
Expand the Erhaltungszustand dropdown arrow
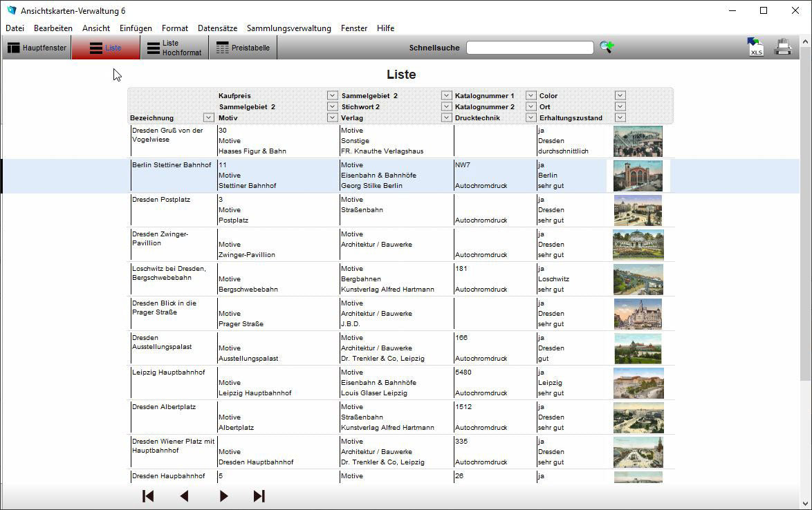pyautogui.click(x=620, y=117)
